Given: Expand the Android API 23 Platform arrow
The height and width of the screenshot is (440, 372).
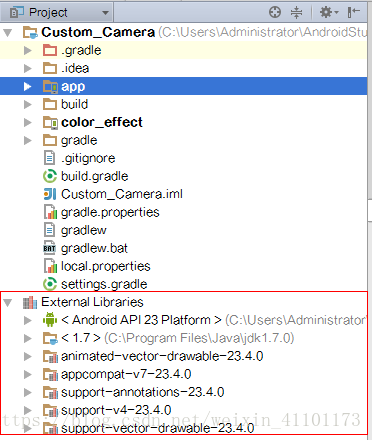Looking at the screenshot, I should click(28, 320).
